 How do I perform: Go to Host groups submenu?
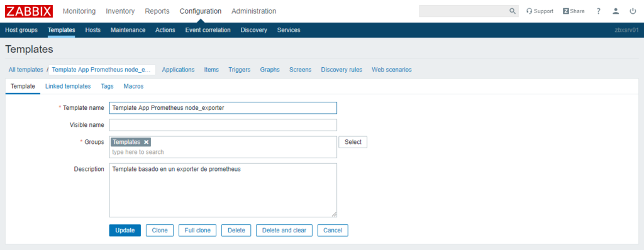pos(21,30)
